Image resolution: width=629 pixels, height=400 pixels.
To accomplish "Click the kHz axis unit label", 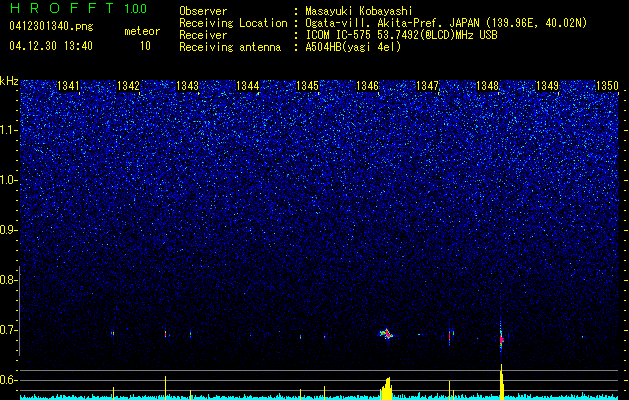I will 9,81.
